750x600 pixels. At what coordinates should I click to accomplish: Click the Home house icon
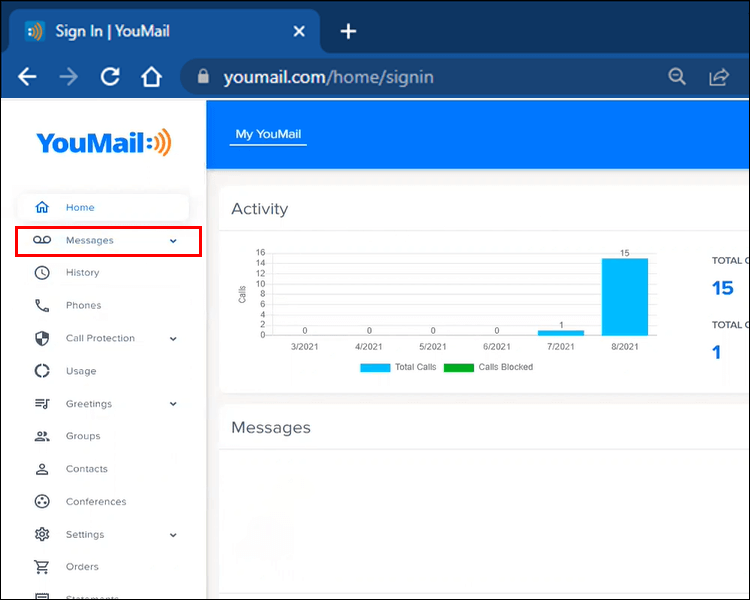[42, 207]
